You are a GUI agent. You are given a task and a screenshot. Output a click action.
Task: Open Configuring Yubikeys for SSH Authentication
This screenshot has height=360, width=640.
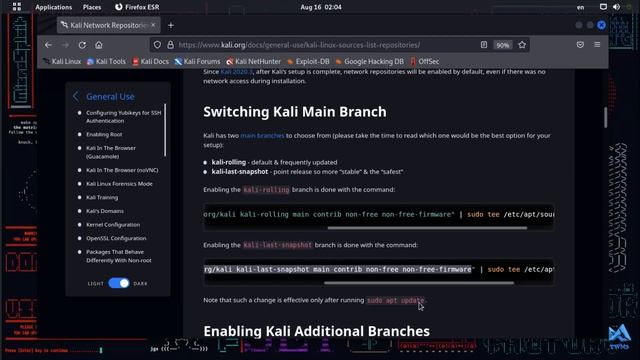pos(123,117)
